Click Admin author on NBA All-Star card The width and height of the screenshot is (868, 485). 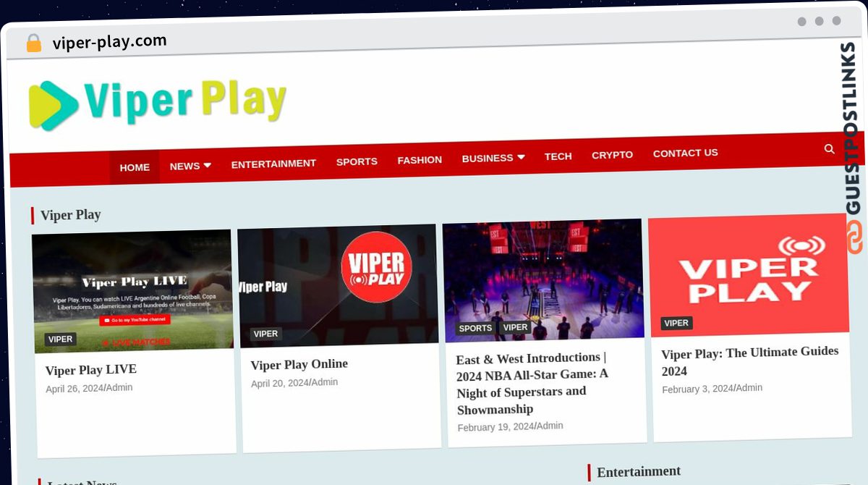click(x=550, y=426)
